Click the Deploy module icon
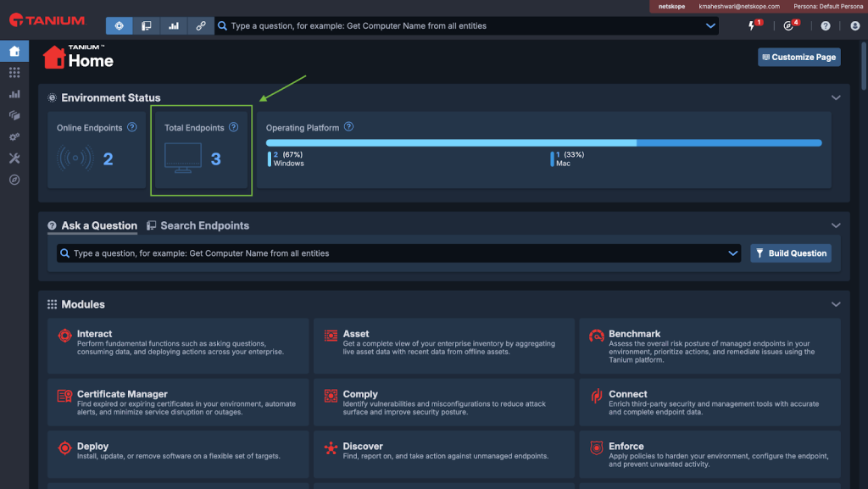Image resolution: width=868 pixels, height=489 pixels. point(64,447)
